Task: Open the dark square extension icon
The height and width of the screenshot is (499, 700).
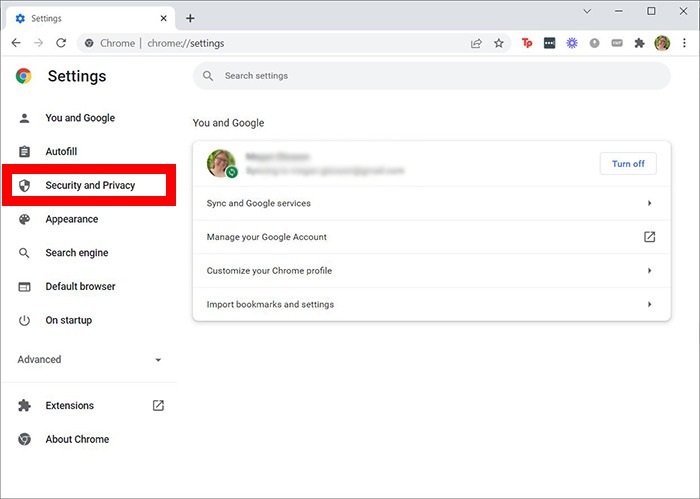Action: 550,43
